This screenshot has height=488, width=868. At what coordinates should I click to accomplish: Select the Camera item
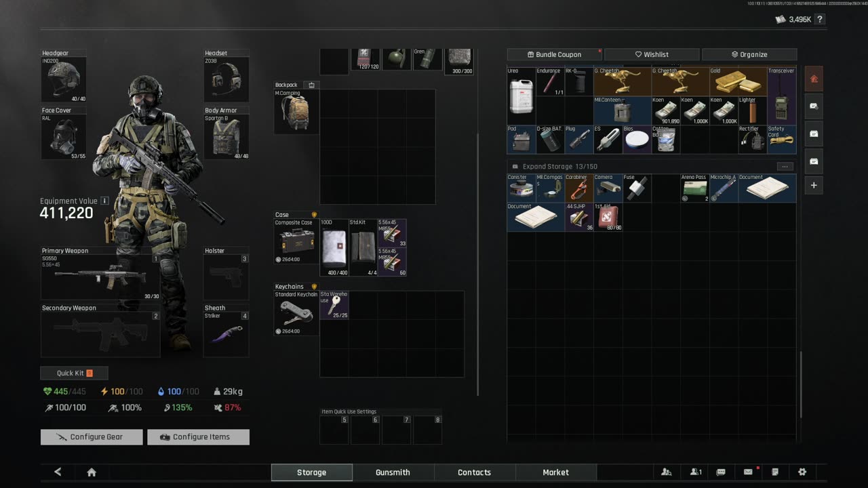tap(608, 188)
